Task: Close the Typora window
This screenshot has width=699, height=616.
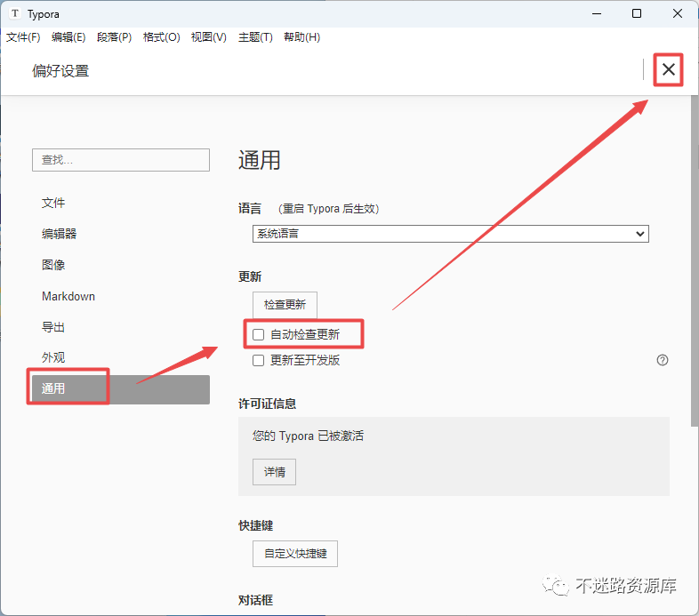Action: 677,14
